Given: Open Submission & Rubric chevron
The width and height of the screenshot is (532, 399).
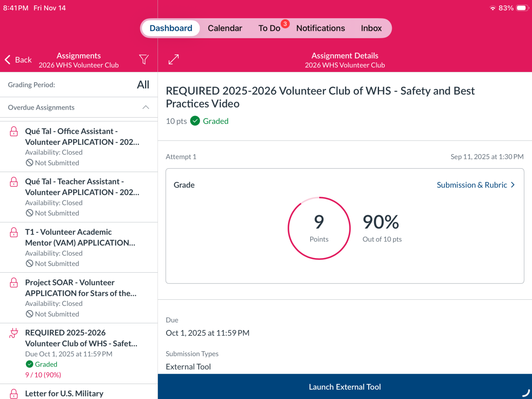Looking at the screenshot, I should point(512,185).
